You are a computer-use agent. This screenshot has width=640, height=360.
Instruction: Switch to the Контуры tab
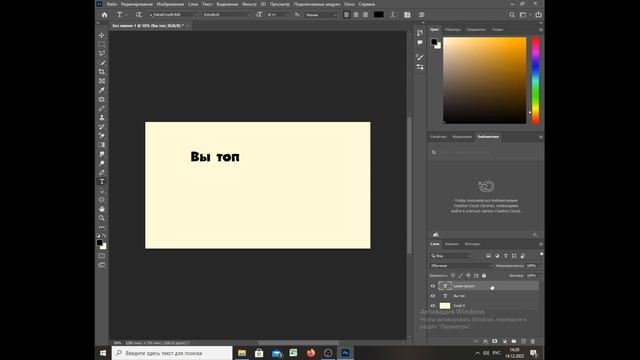click(472, 244)
